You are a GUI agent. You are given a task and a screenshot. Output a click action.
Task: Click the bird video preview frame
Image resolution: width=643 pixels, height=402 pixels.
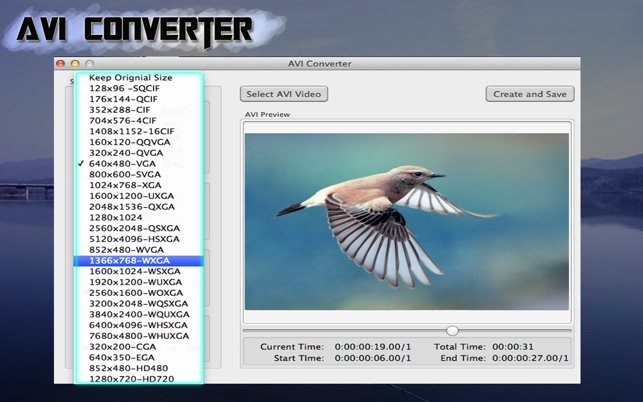pos(407,222)
